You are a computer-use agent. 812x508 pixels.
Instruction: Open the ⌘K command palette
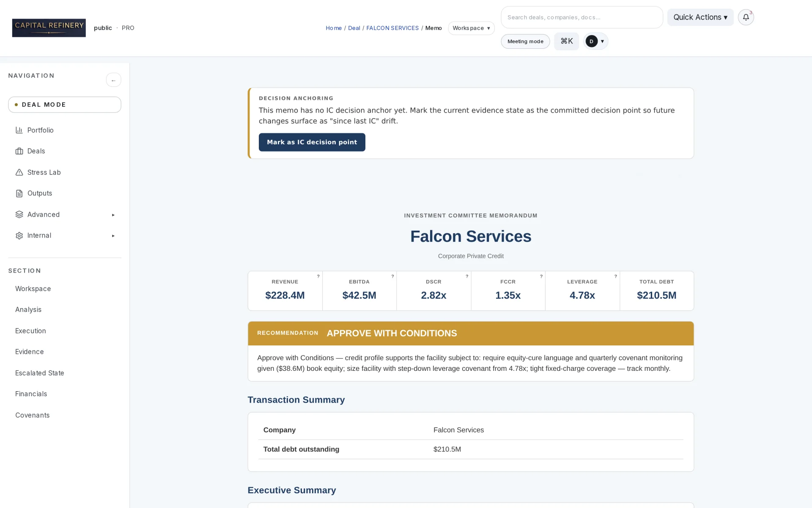(566, 41)
